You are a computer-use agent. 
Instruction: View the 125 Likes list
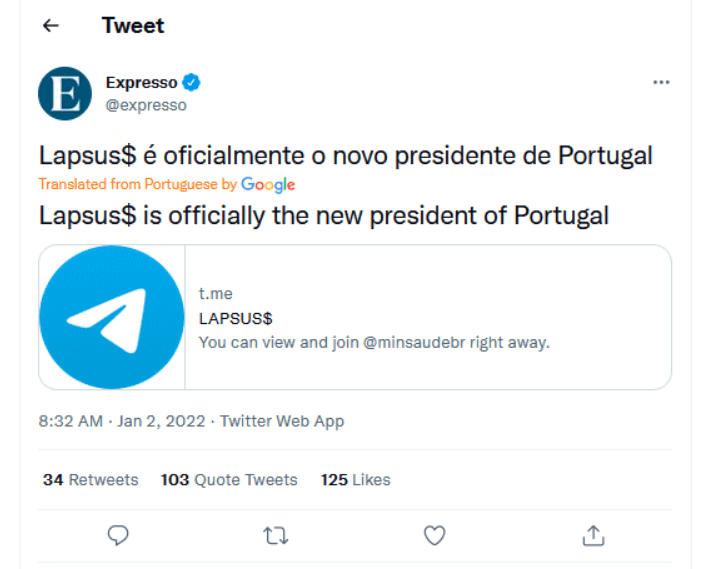click(356, 479)
